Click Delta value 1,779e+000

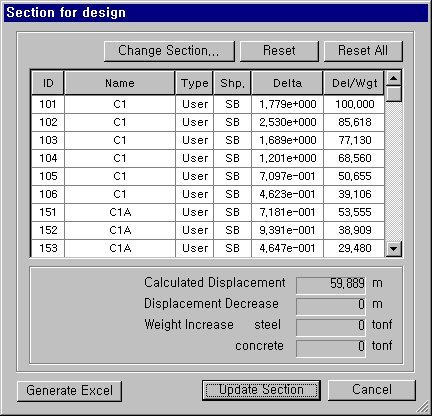pos(287,104)
